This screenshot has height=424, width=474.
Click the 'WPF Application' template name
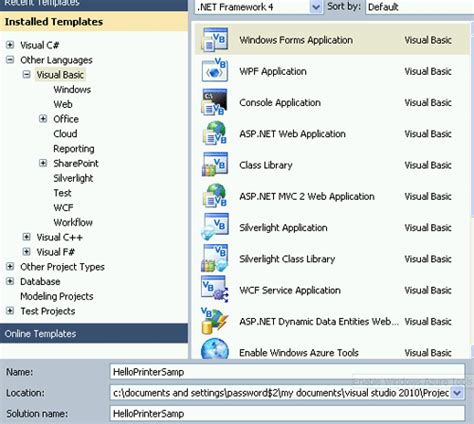[273, 71]
